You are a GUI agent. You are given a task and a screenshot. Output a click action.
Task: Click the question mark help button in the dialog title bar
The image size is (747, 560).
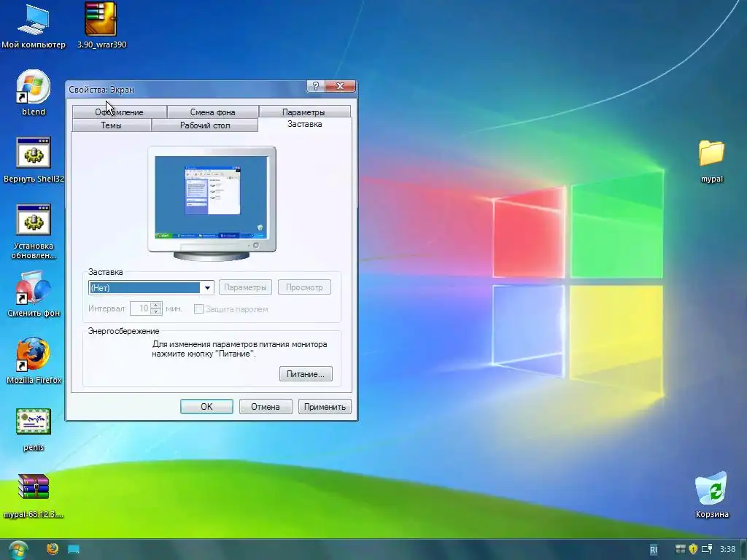[316, 86]
